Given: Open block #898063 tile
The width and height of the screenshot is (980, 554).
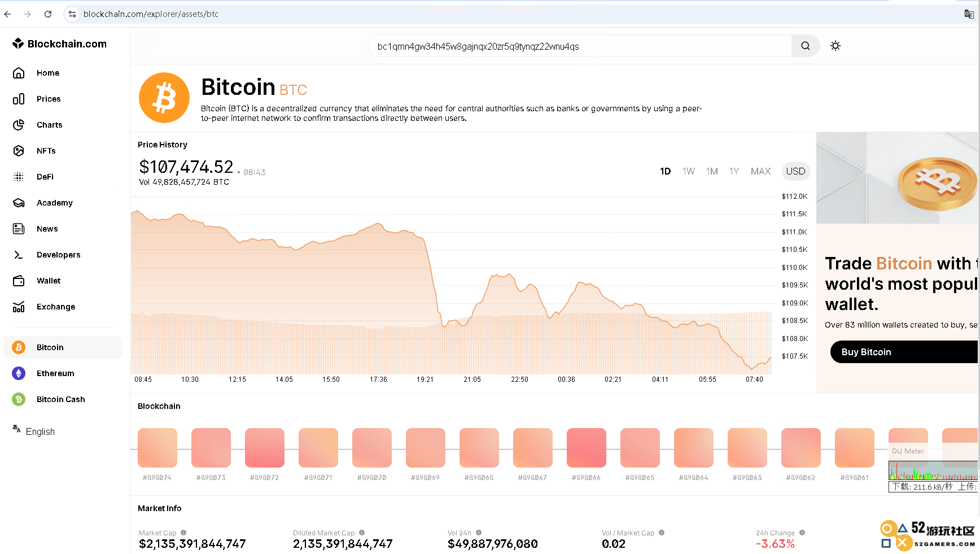Looking at the screenshot, I should point(747,448).
